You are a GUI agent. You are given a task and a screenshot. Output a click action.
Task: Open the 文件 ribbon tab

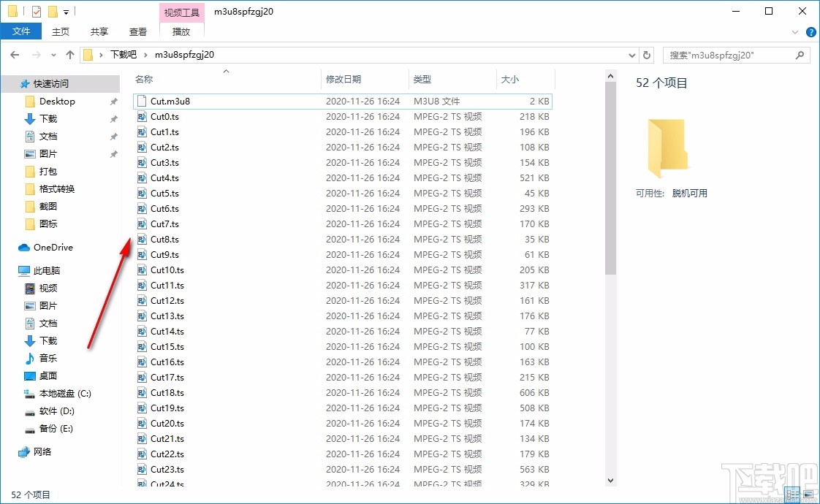[21, 31]
